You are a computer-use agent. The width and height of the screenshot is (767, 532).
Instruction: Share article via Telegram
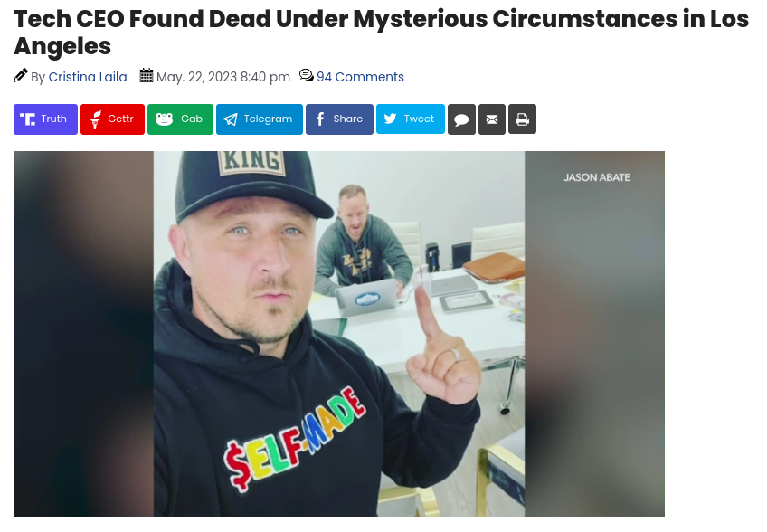pyautogui.click(x=260, y=119)
